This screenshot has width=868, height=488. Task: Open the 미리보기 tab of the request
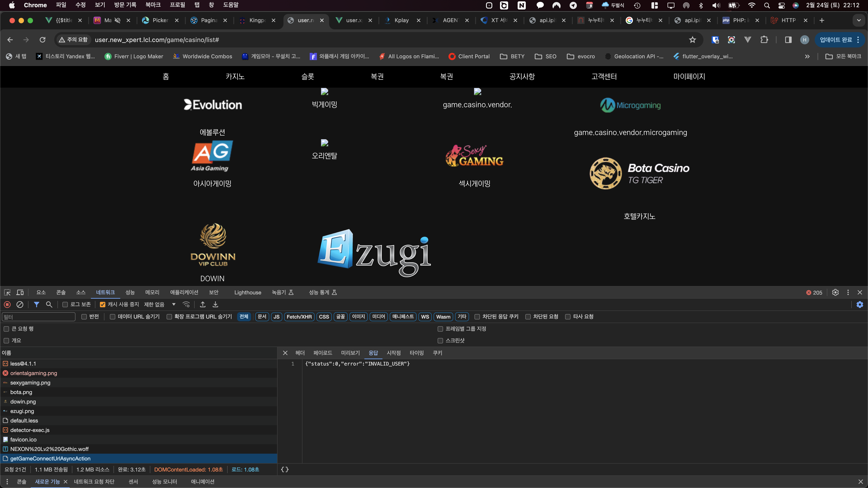pyautogui.click(x=350, y=353)
